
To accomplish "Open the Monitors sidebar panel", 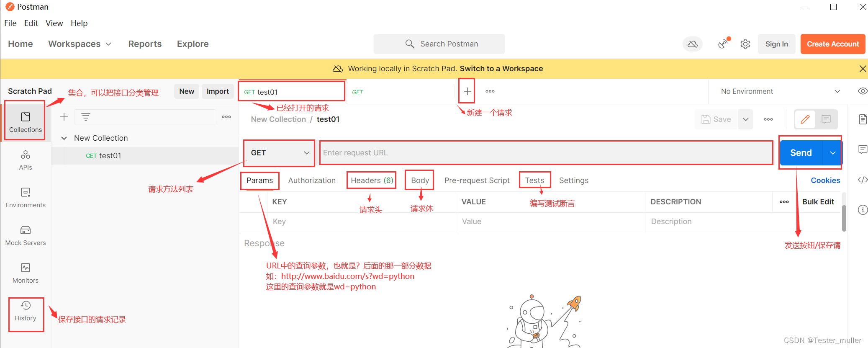I will (26, 273).
